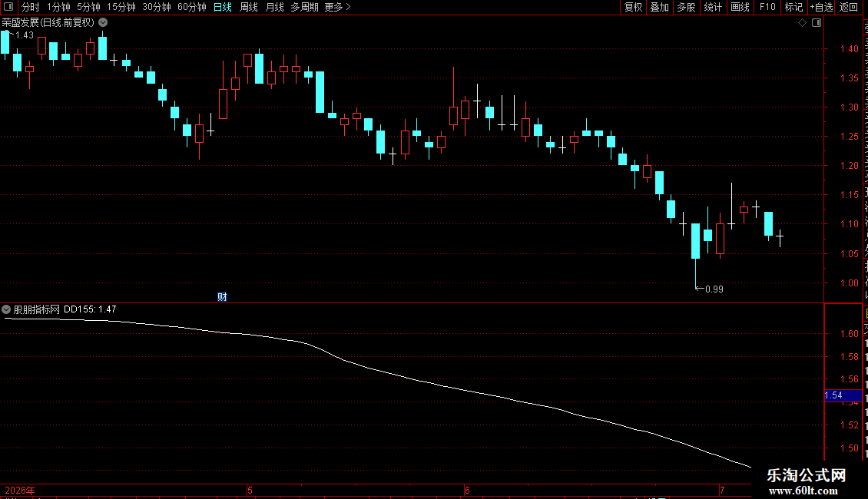Viewport: 868px width, 499px height.
Task: Expand the 更多 periods menu
Action: coord(337,7)
